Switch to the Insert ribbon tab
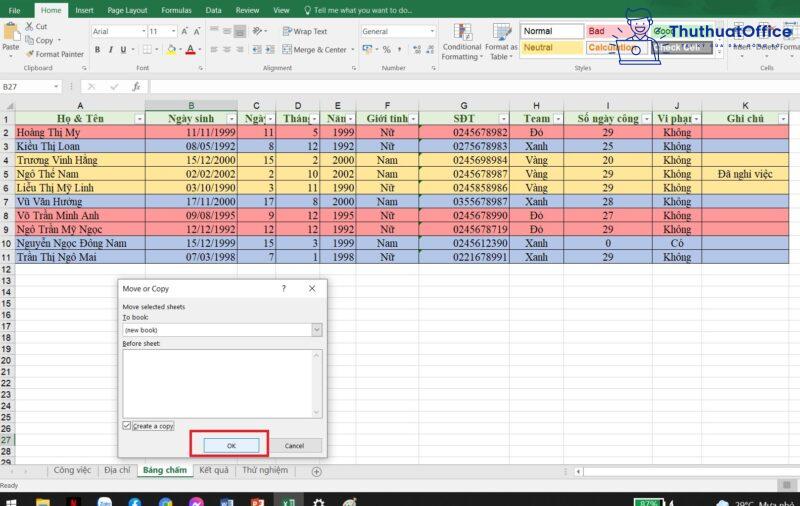Image resolution: width=800 pixels, height=506 pixels. point(84,10)
